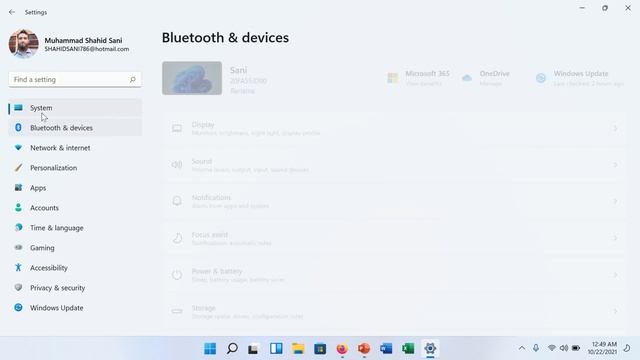
Task: Click the Sound speaker icon in list
Action: [x=177, y=165]
